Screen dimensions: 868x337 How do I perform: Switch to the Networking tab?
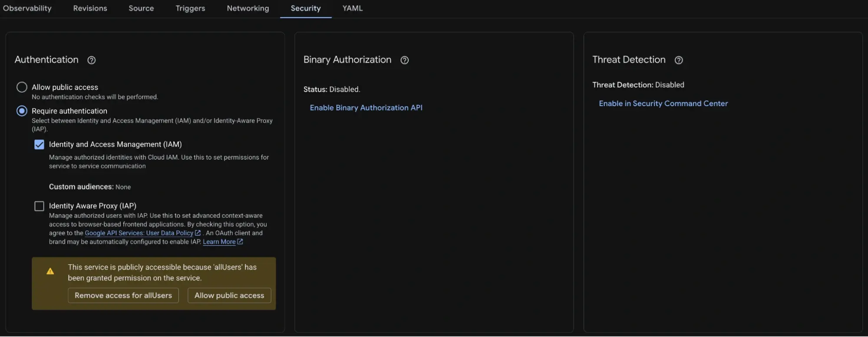pyautogui.click(x=248, y=8)
